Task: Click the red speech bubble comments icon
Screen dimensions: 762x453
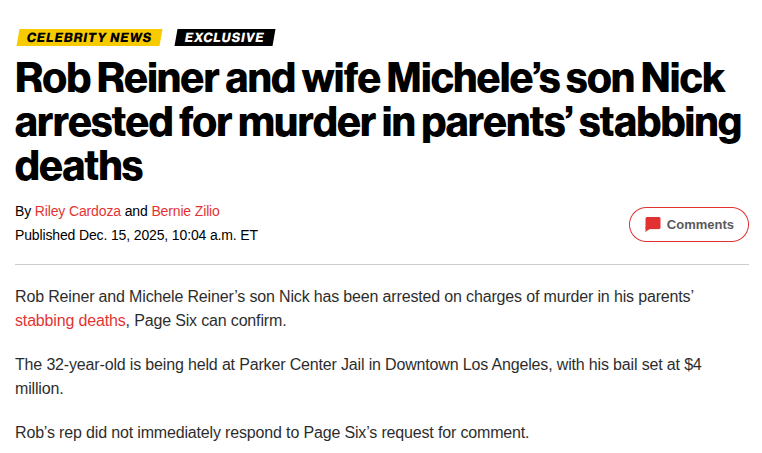Action: click(653, 224)
